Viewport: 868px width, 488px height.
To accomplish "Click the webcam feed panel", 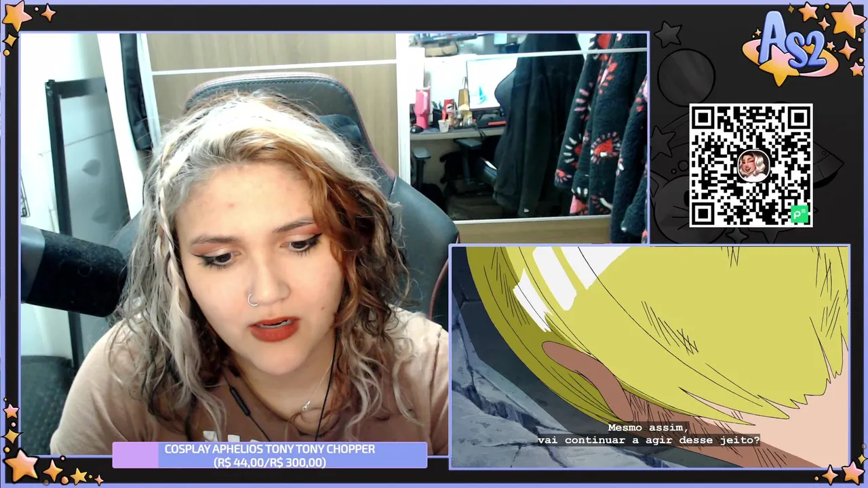I will (x=334, y=244).
